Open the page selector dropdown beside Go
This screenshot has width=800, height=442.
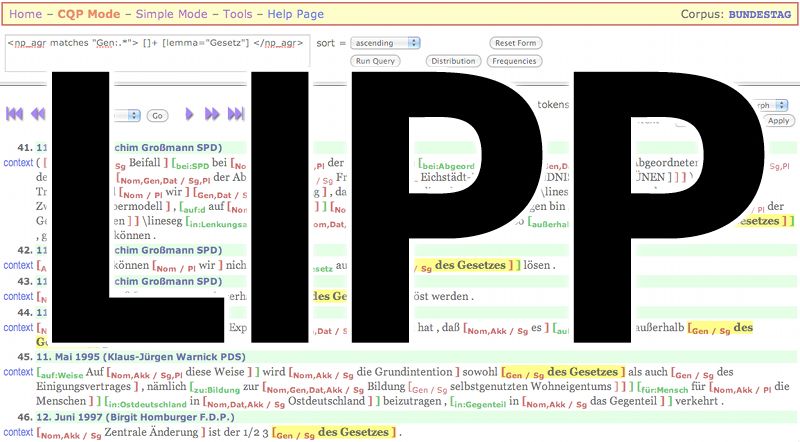(x=126, y=115)
